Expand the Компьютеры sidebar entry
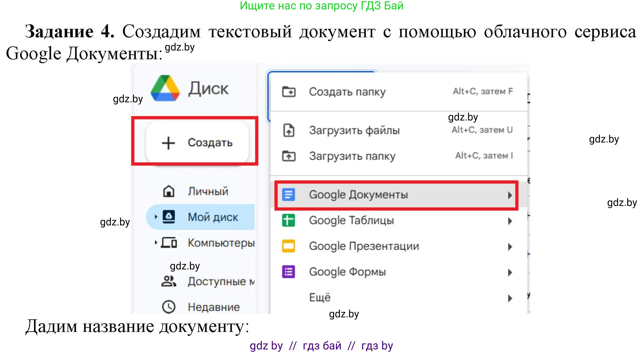 tap(156, 243)
